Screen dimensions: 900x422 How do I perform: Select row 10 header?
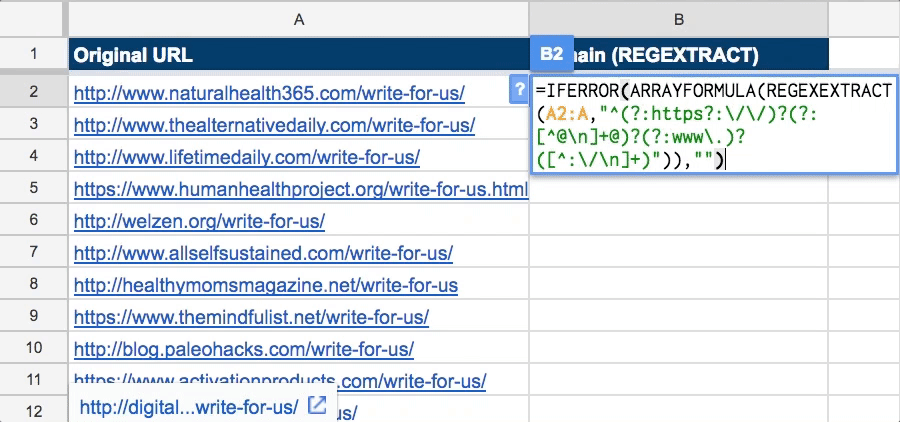point(33,349)
